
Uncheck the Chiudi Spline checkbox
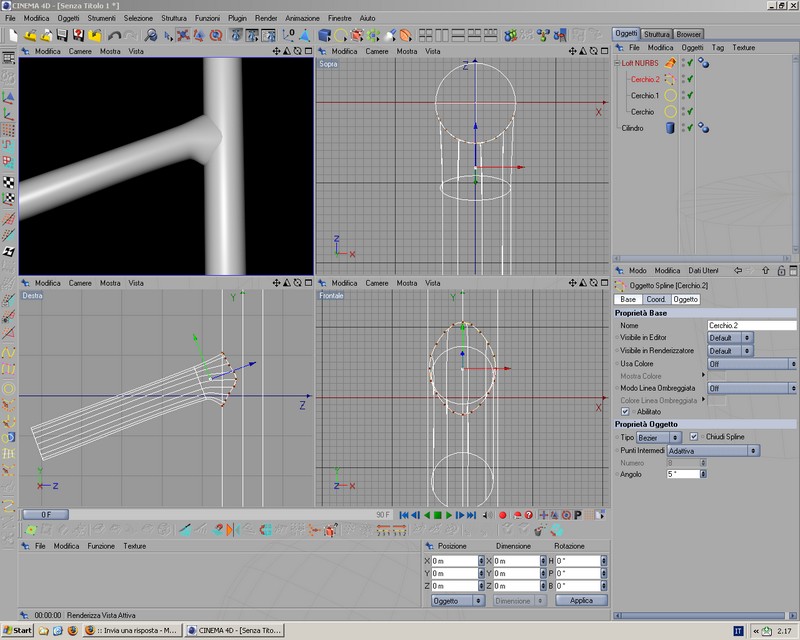click(694, 437)
